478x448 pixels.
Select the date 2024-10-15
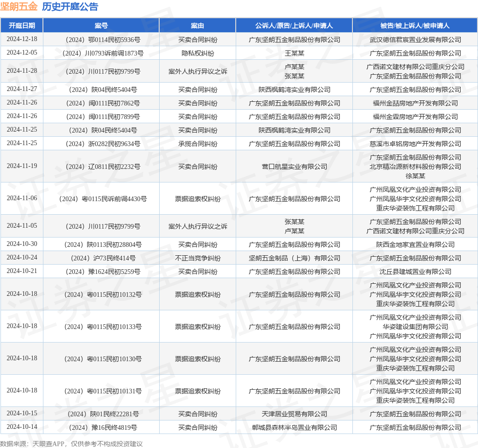[22, 413]
